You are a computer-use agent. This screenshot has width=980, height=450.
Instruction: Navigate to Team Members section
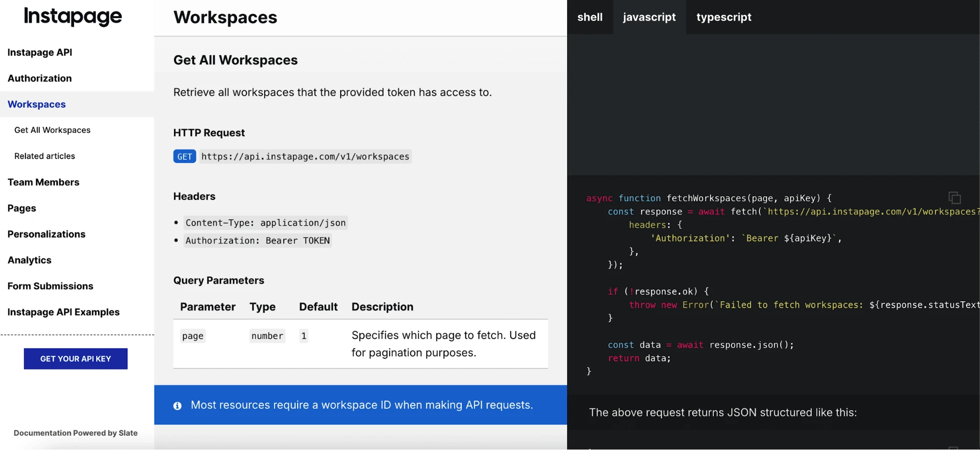pos(43,183)
